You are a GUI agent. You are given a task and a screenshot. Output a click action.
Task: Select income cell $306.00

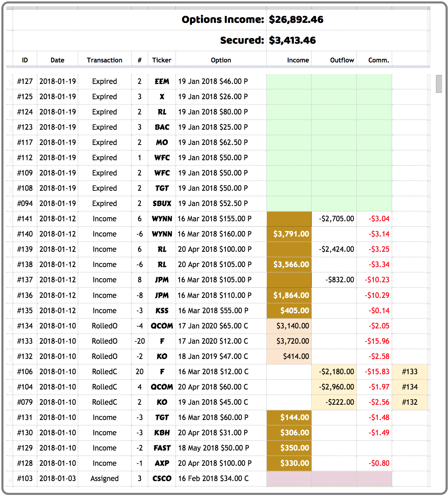pos(289,433)
